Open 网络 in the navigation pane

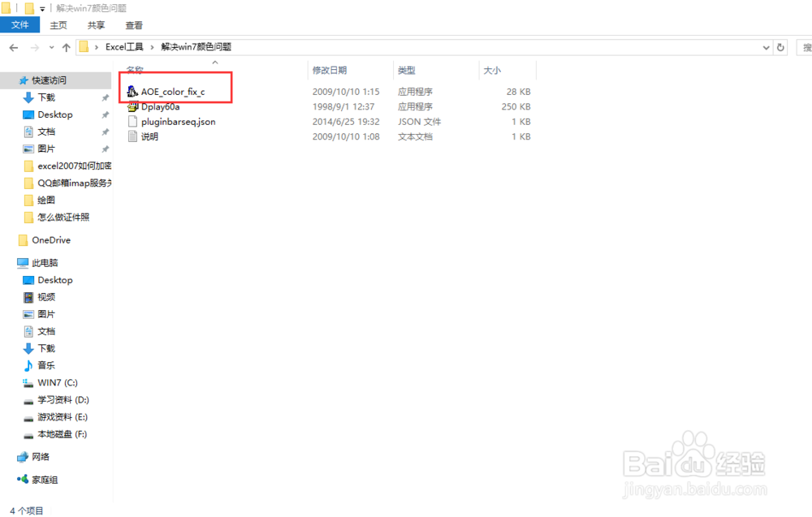tap(41, 456)
